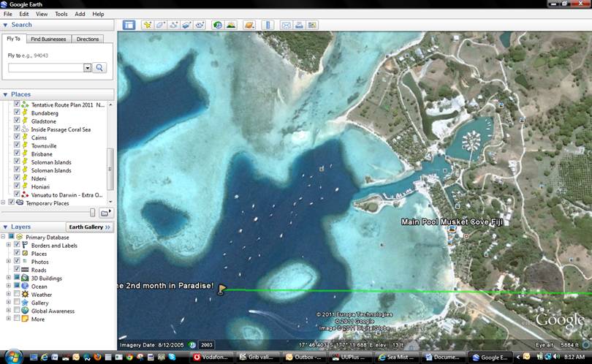
Task: Open the Fly To history dropdown
Action: tap(87, 67)
